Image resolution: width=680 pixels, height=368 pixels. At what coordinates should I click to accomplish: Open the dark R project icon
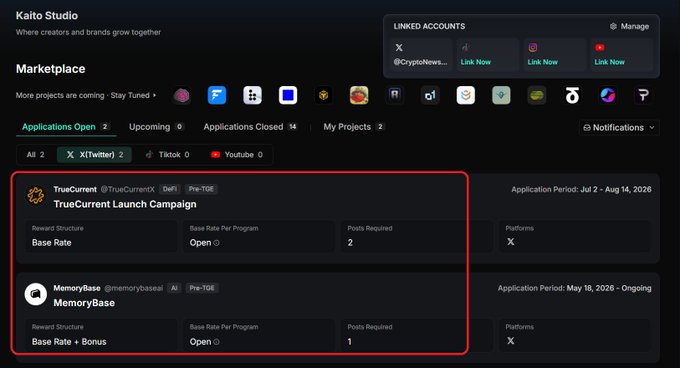395,95
